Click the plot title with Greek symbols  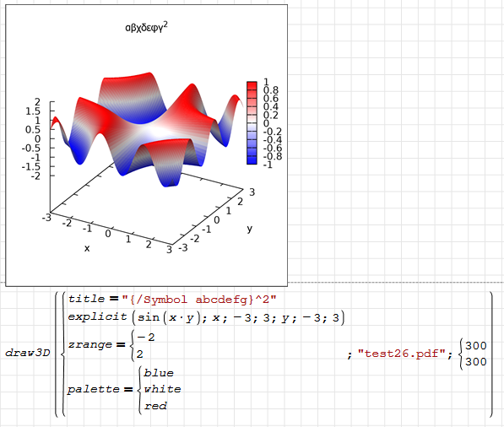pos(146,27)
